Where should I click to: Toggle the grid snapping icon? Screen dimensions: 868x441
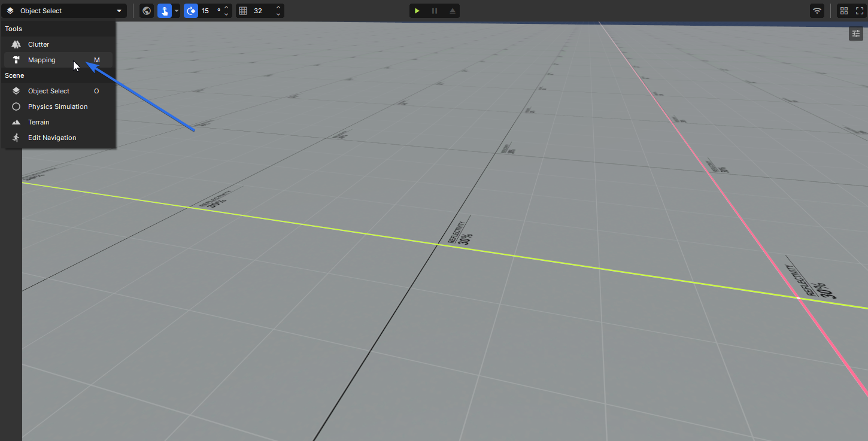tap(243, 11)
